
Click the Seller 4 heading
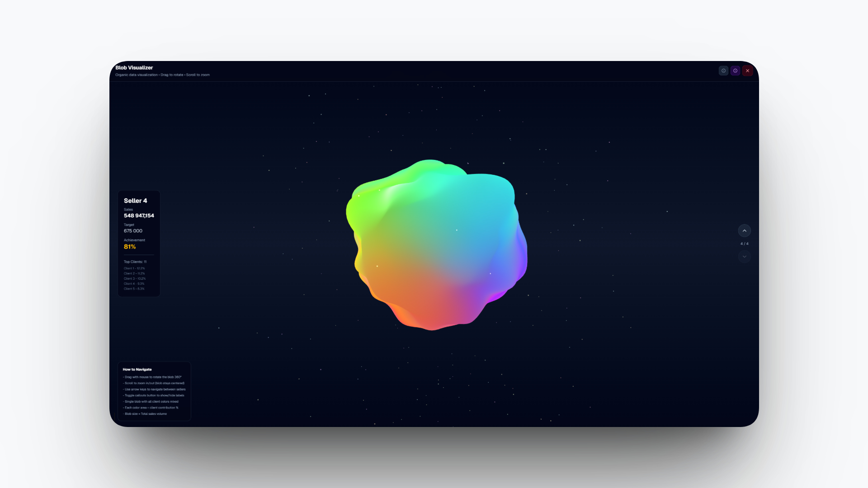136,201
